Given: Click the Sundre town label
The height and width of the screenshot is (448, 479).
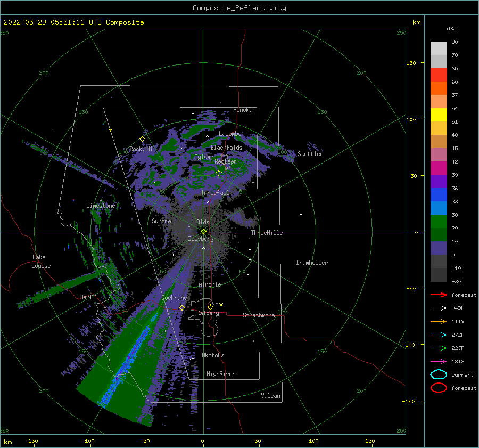Looking at the screenshot, I should click(x=161, y=221).
